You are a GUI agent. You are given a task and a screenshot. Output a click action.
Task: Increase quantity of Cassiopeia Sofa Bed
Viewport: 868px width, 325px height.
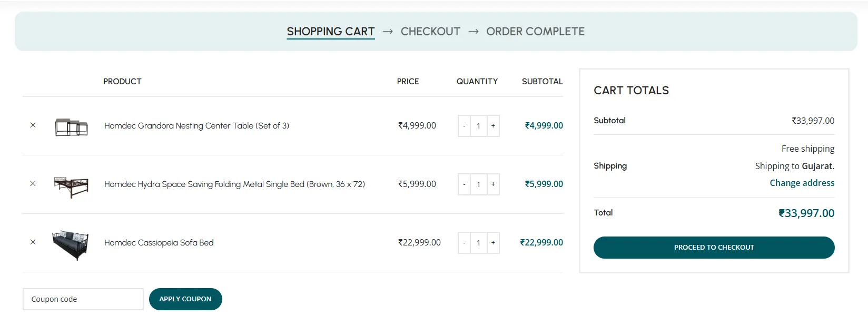493,243
